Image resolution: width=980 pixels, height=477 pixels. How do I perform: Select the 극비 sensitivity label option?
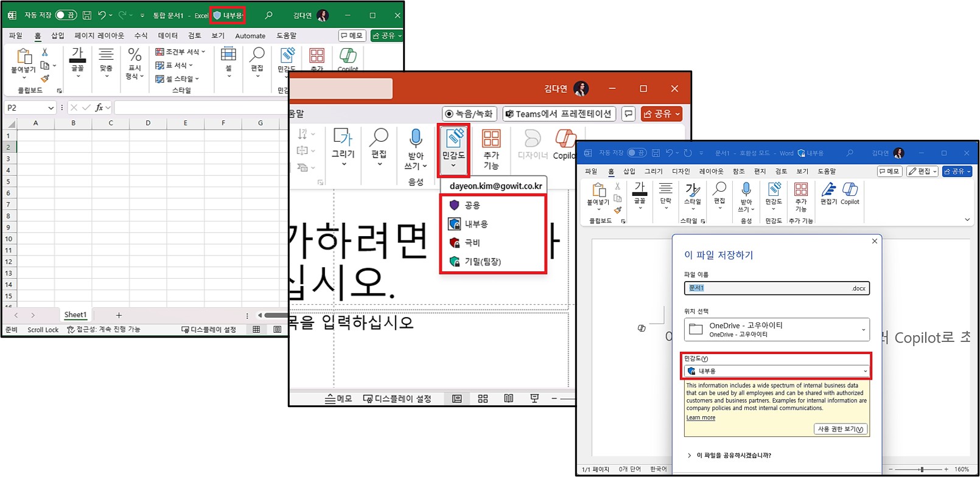(472, 243)
